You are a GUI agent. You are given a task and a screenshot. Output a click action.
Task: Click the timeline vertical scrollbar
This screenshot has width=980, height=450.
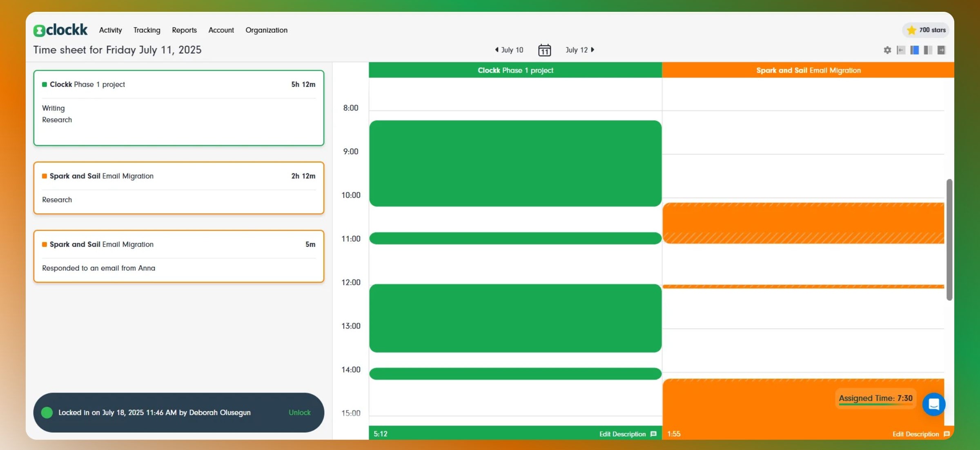click(949, 239)
